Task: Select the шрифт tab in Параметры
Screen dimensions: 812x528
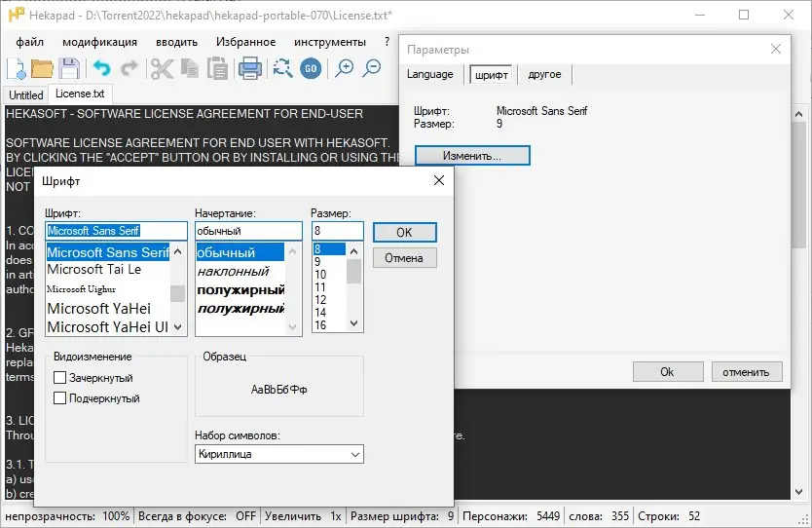Action: (491, 75)
